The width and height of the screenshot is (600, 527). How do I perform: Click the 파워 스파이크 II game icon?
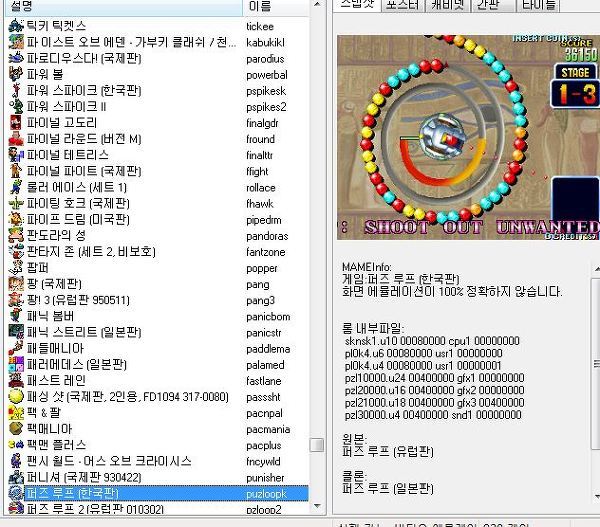pos(16,106)
